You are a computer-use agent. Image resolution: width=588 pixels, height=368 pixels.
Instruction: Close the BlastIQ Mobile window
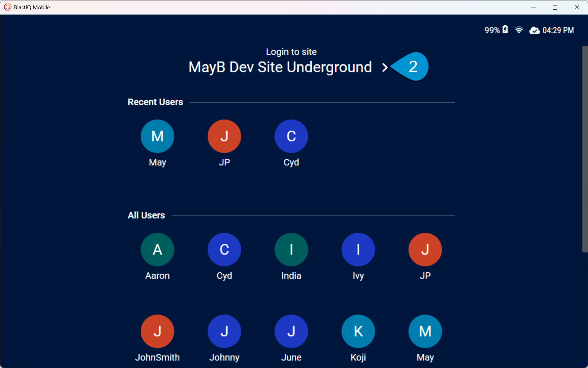click(577, 7)
